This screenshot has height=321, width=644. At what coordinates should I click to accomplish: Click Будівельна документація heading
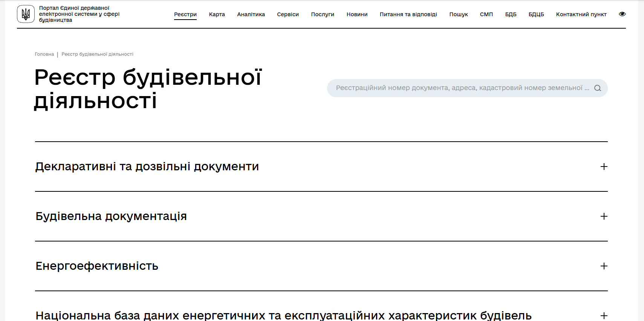click(x=111, y=216)
